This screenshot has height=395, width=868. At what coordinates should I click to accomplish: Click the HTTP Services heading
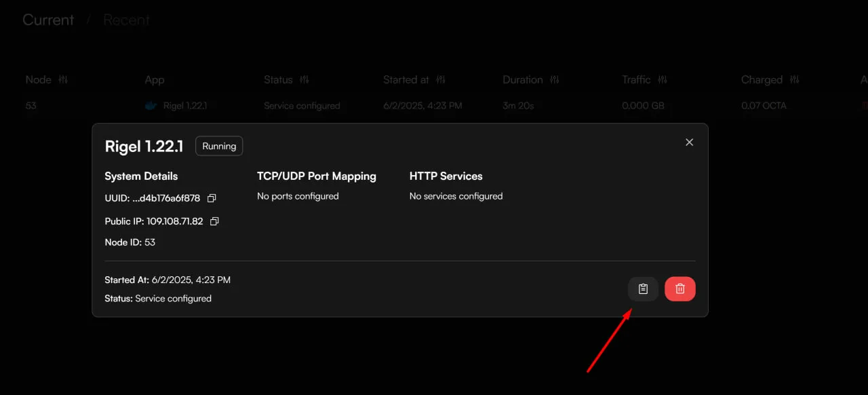click(x=446, y=176)
